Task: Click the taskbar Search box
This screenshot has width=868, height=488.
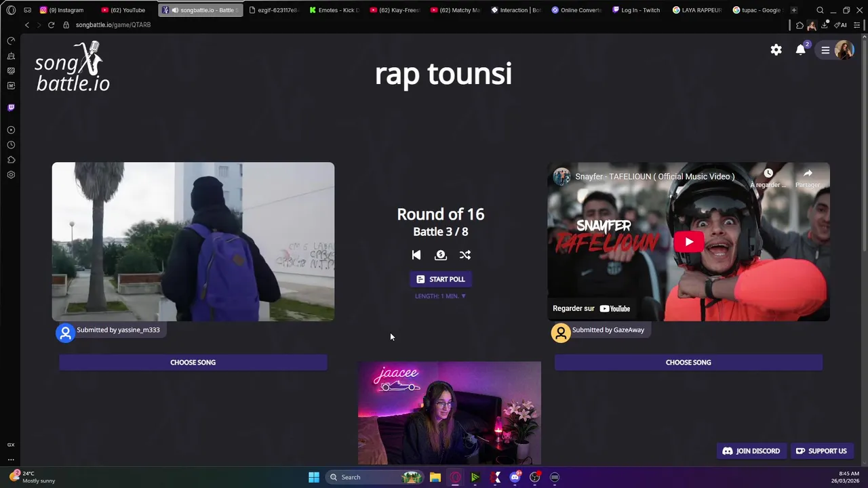Action: 374,477
